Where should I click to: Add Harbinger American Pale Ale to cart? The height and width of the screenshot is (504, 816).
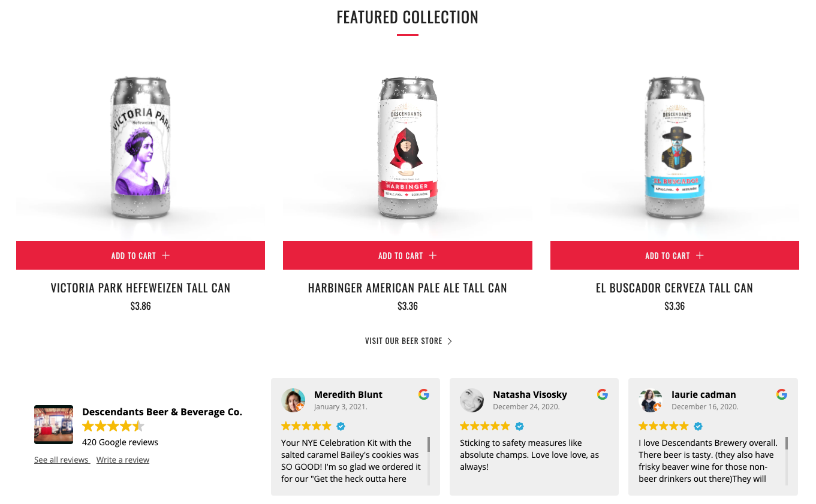coord(407,255)
